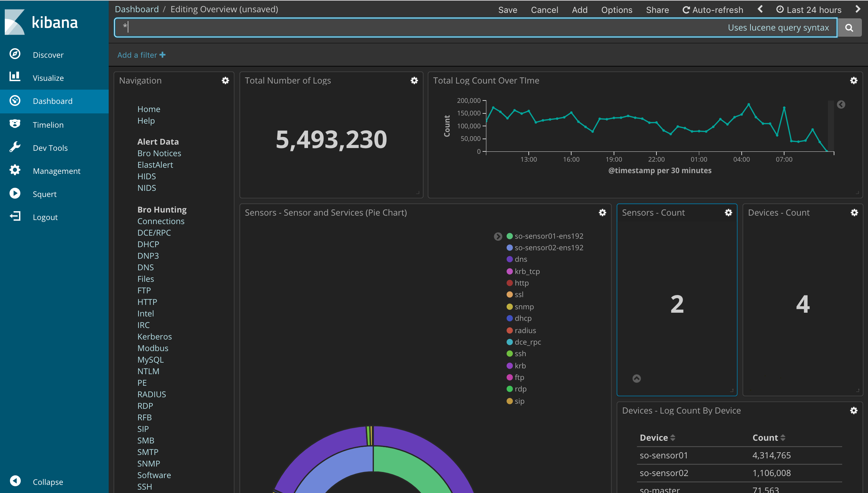This screenshot has width=868, height=493.
Task: Click the Dashboard breadcrumb link
Action: pos(137,9)
